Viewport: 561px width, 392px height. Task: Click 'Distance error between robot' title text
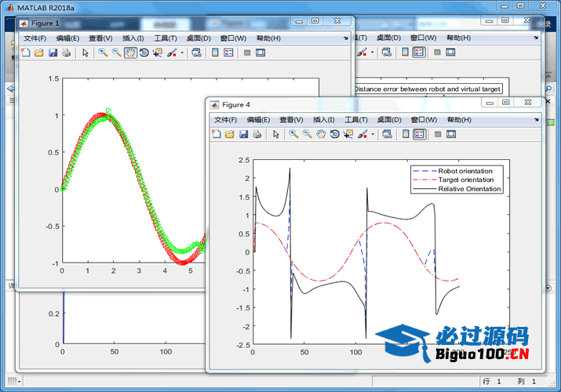[x=427, y=89]
